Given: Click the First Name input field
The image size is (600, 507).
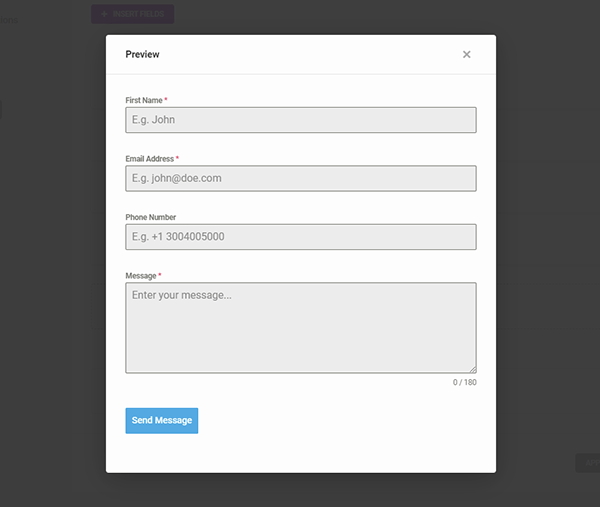Looking at the screenshot, I should [300, 120].
